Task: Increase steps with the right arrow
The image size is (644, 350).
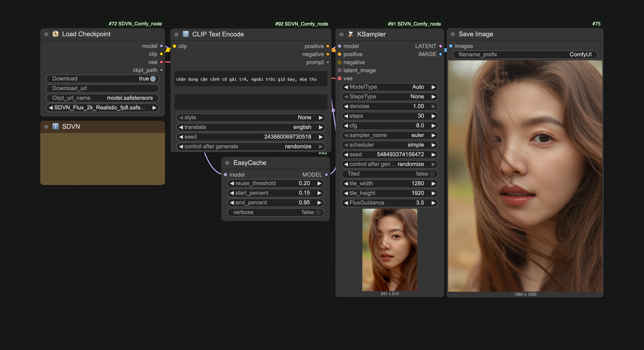Action: click(x=433, y=116)
